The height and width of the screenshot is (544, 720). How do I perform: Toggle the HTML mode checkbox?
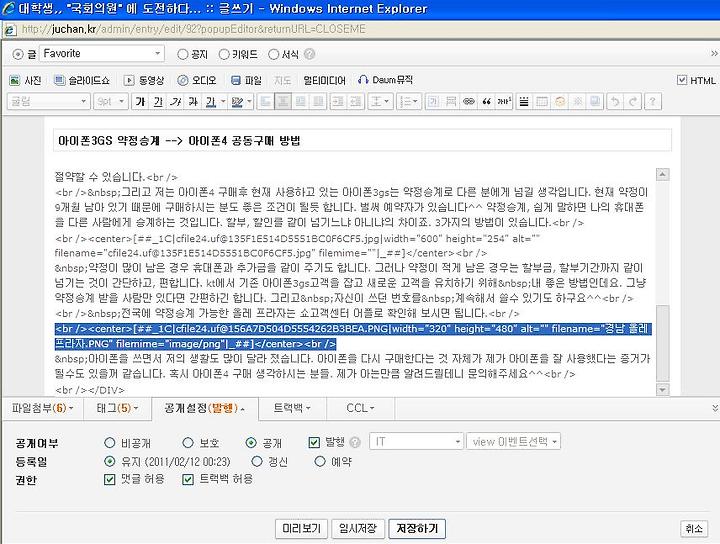pos(682,80)
